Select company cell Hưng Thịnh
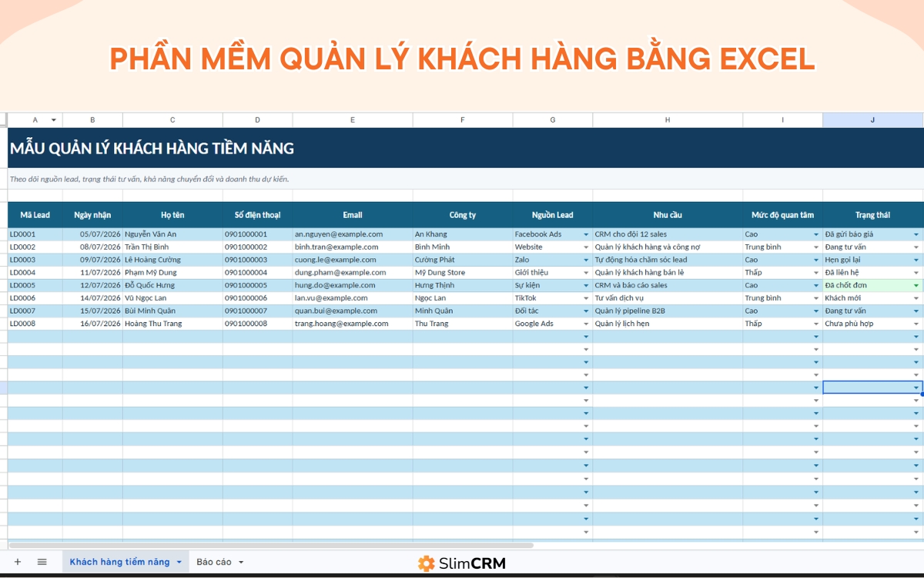Viewport: 924px width, 578px height. coord(463,285)
